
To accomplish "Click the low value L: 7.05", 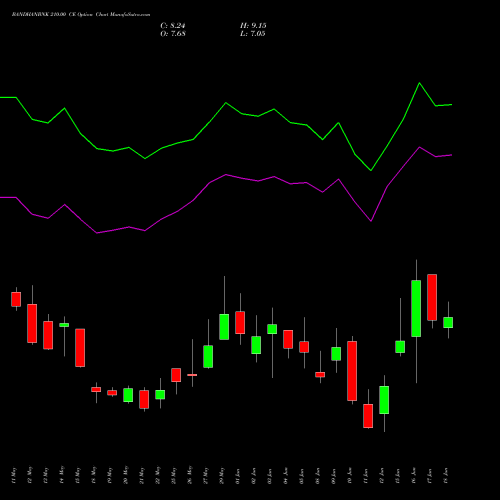I will tap(253, 34).
